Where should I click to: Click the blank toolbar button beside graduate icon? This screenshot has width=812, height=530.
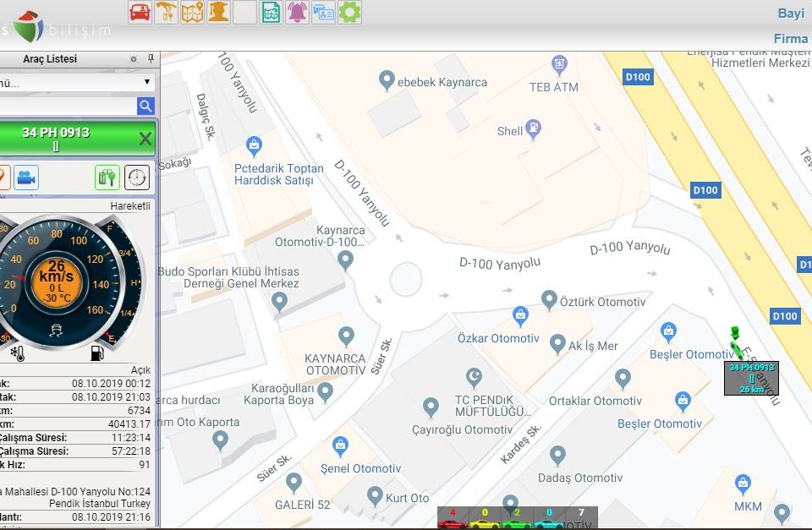(245, 11)
